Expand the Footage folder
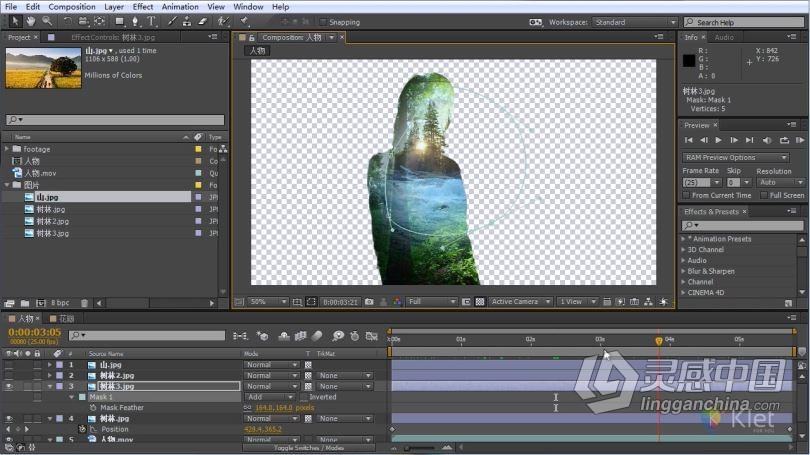 coord(7,149)
